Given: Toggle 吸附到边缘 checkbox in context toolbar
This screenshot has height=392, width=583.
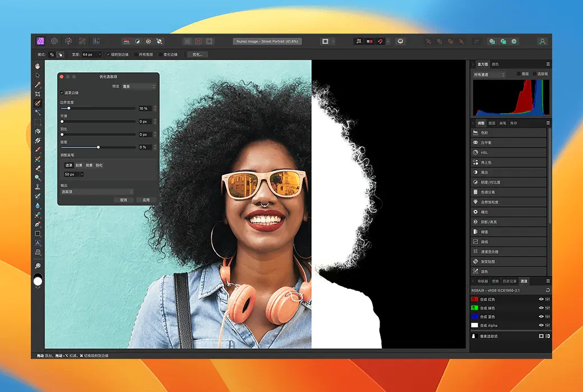Looking at the screenshot, I should pyautogui.click(x=108, y=54).
